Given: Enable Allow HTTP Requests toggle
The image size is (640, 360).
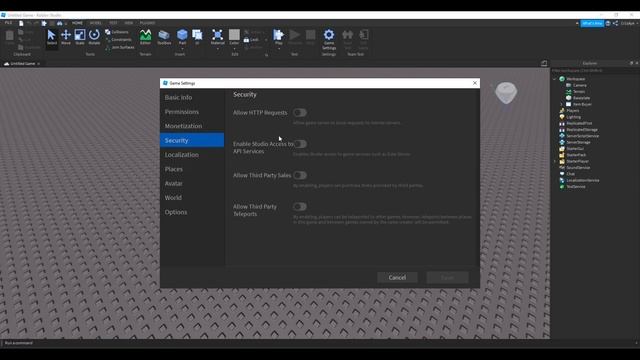Looking at the screenshot, I should pos(300,113).
